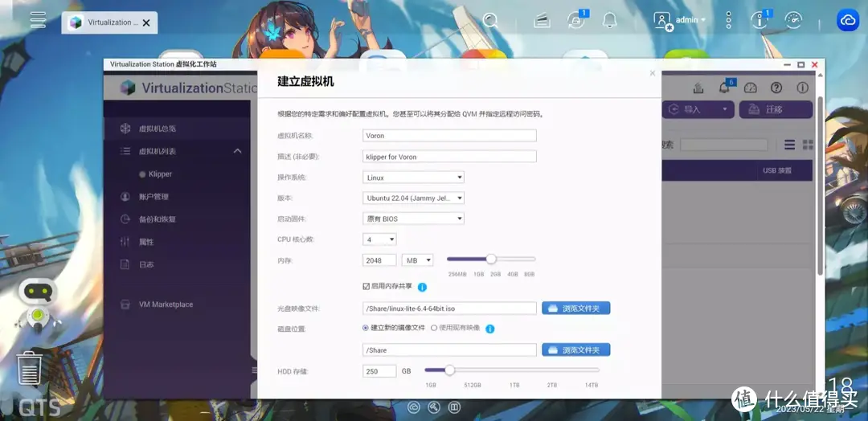
Task: Open the Qboost robot assistant icon
Action: 37,305
